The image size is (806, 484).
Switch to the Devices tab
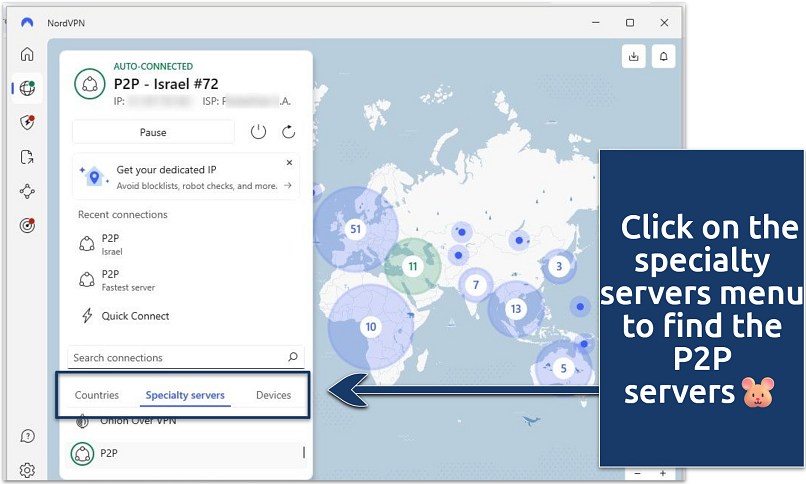pyautogui.click(x=273, y=395)
